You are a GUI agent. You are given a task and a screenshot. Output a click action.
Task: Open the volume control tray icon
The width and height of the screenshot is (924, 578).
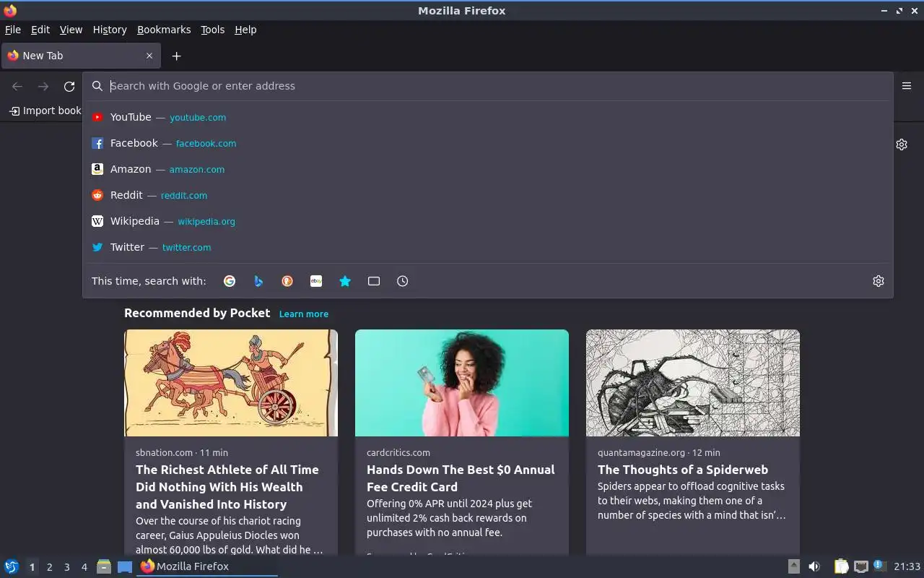click(814, 566)
